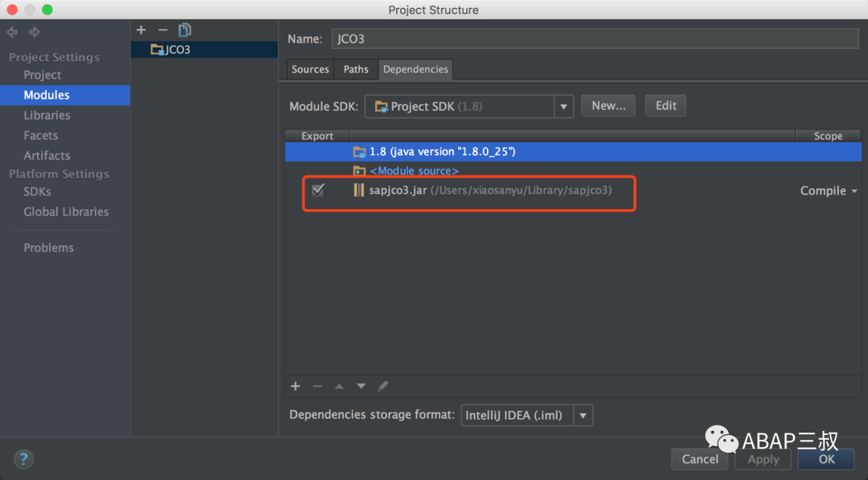868x480 pixels.
Task: Select the sapjco3.jar dependency row
Action: (x=573, y=191)
